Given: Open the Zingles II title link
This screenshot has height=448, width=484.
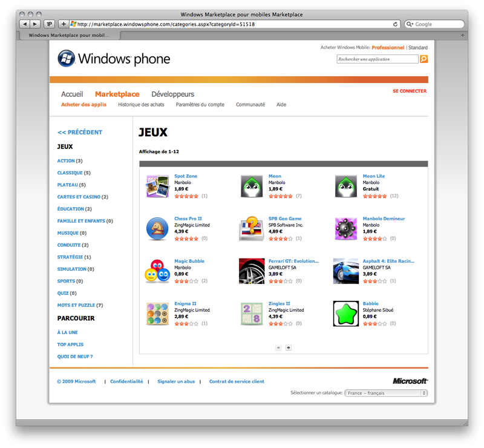Looking at the screenshot, I should 280,304.
